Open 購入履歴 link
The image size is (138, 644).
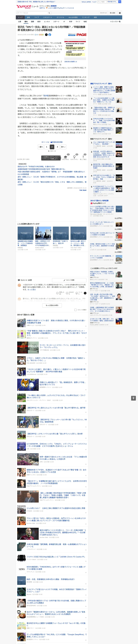(112, 13)
